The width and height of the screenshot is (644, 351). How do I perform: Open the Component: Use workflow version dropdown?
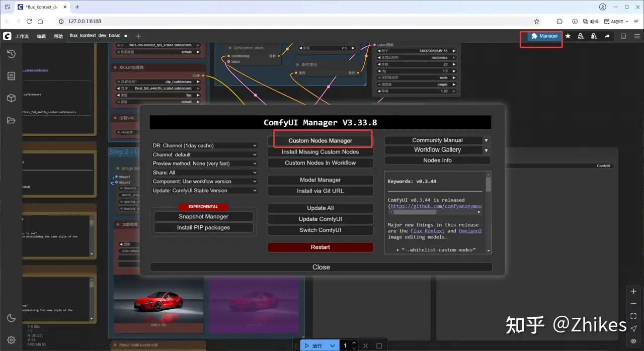(204, 182)
